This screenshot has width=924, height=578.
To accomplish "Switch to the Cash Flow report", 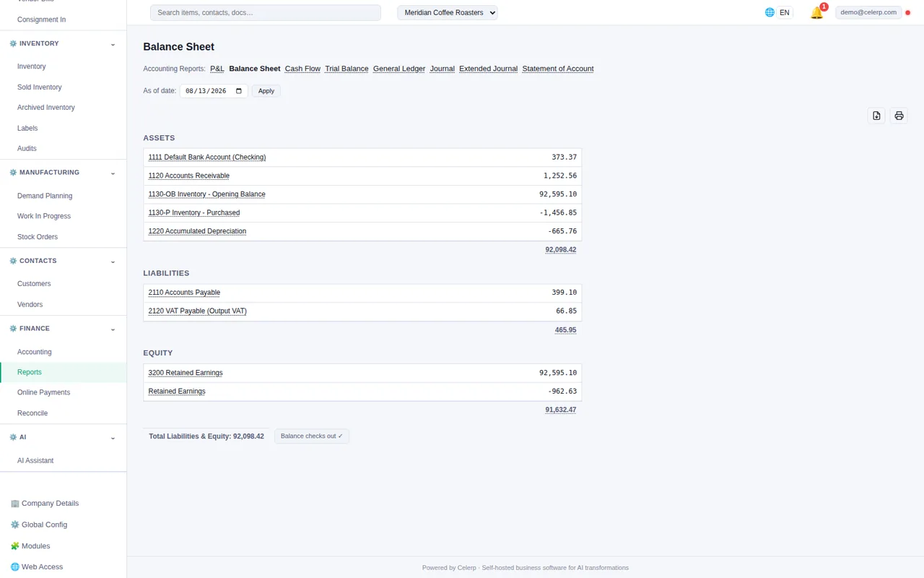I will 302,69.
